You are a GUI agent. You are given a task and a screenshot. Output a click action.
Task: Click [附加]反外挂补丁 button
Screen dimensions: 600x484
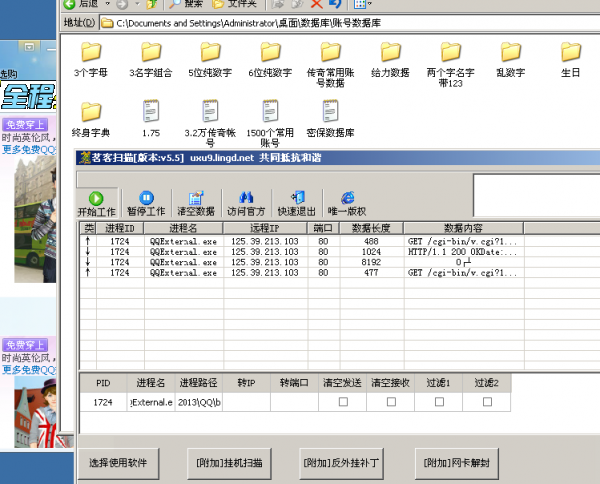point(341,463)
